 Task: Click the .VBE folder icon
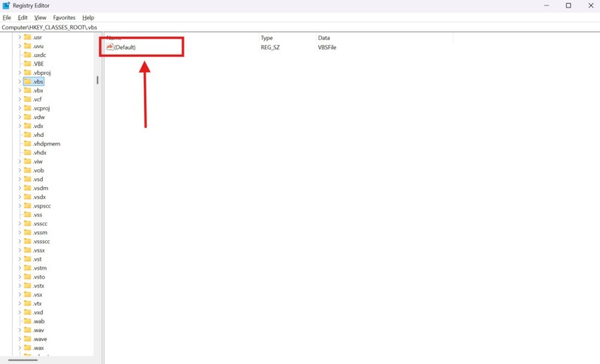pyautogui.click(x=28, y=64)
